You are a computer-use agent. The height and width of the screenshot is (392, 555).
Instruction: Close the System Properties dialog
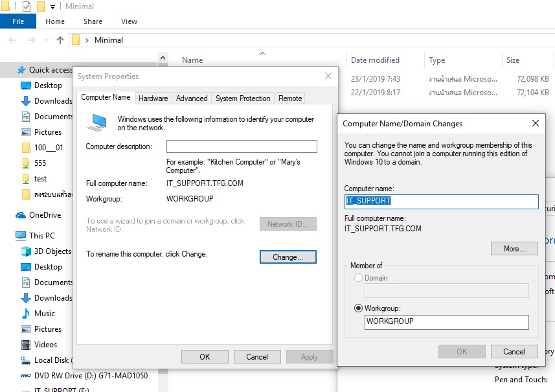(328, 76)
